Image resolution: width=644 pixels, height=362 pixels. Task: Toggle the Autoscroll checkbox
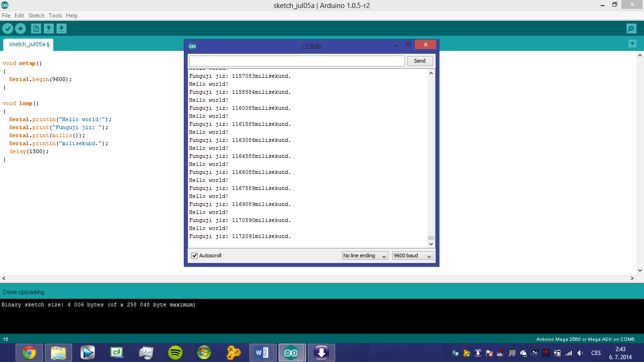[194, 255]
